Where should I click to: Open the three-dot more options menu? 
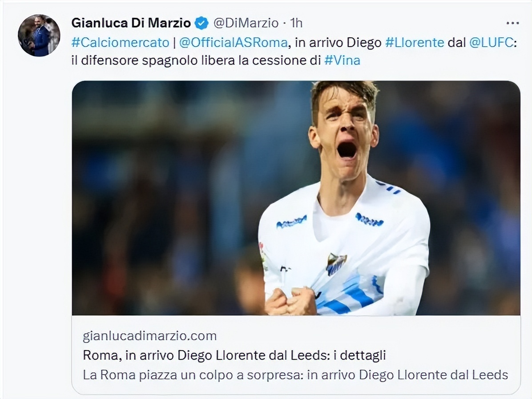(x=512, y=23)
